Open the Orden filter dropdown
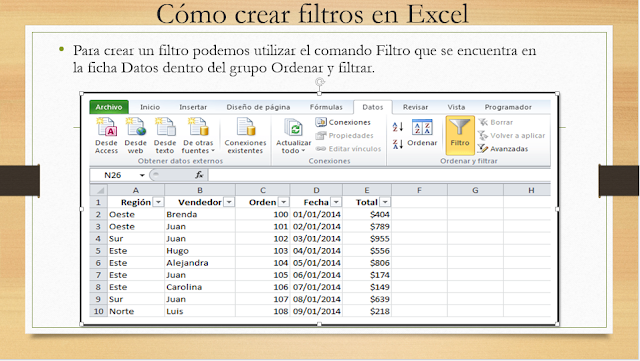Image resolution: width=640 pixels, height=361 pixels. 284,202
